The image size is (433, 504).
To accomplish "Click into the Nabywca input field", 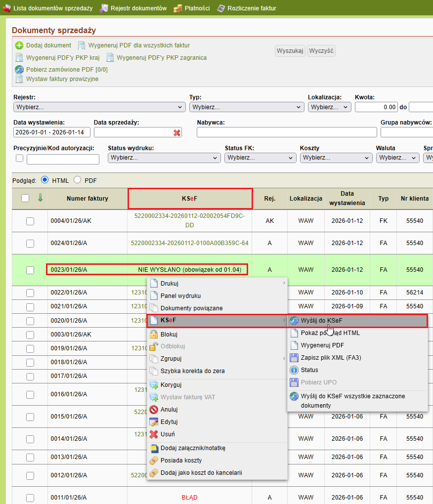I will 287,132.
